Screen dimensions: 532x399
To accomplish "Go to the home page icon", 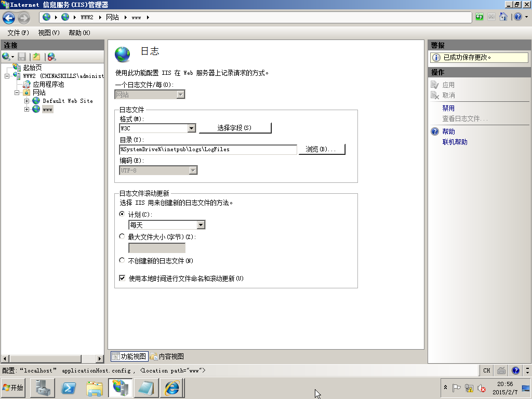I will (503, 17).
